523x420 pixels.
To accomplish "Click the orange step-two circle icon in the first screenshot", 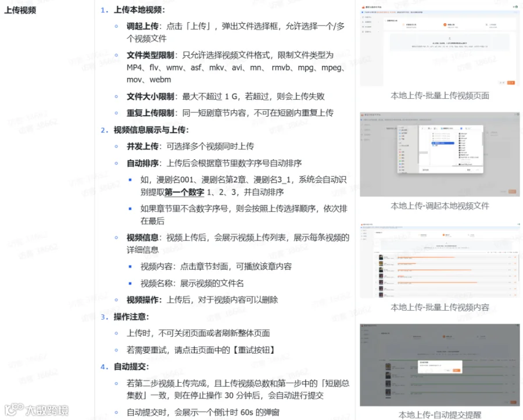I will click(x=445, y=24).
